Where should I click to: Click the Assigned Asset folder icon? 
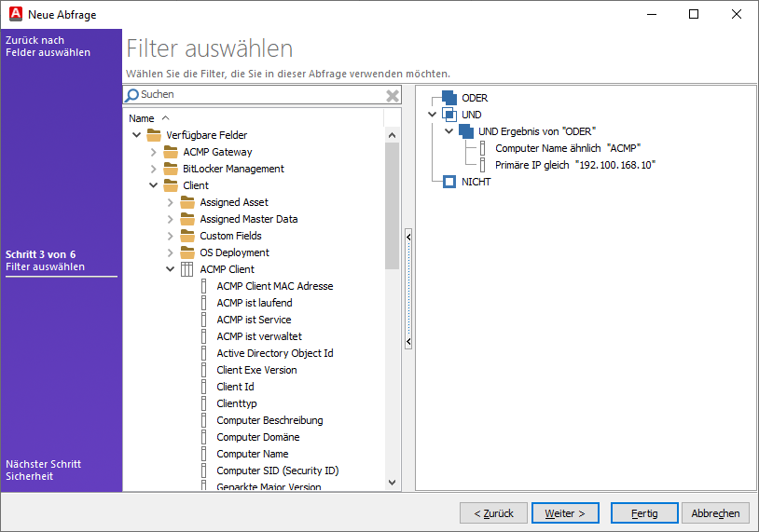point(187,202)
